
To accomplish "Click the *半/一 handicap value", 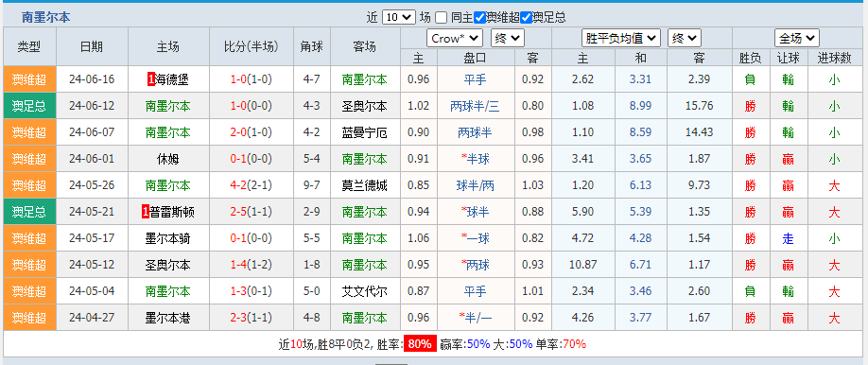I will tap(475, 318).
